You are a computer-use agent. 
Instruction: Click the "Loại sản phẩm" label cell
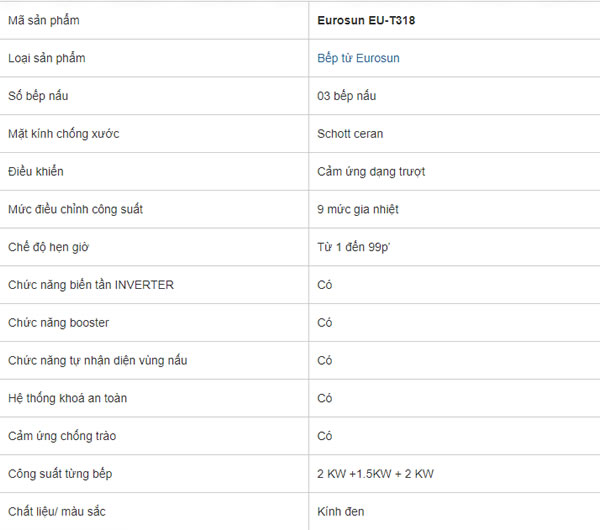pos(46,58)
